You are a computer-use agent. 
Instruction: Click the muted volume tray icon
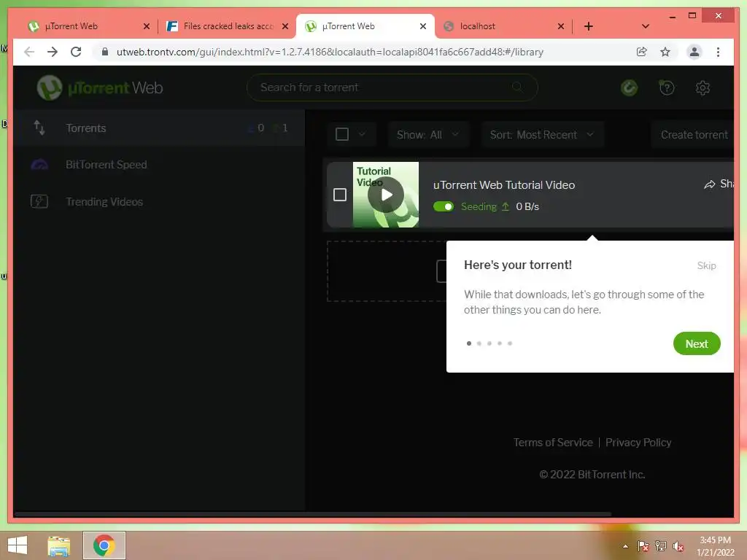click(x=678, y=546)
